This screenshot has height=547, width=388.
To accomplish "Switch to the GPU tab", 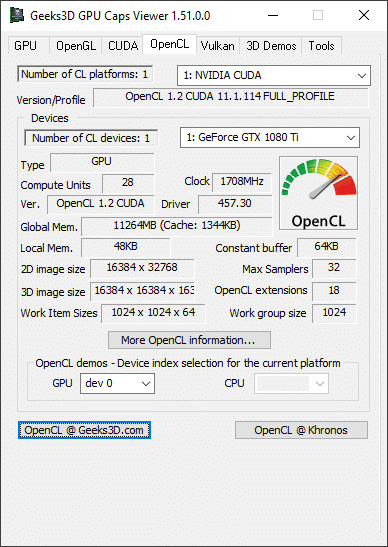I will click(25, 46).
